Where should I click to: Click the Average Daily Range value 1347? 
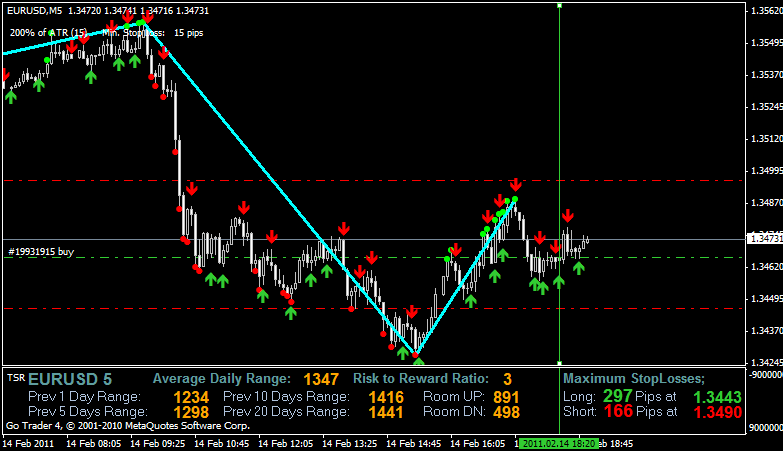click(x=321, y=380)
